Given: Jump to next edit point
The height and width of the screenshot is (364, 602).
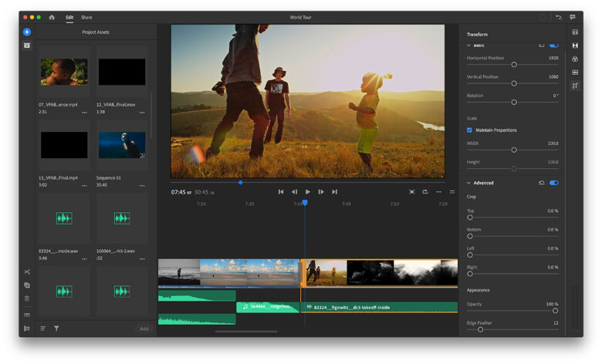Looking at the screenshot, I should 334,192.
